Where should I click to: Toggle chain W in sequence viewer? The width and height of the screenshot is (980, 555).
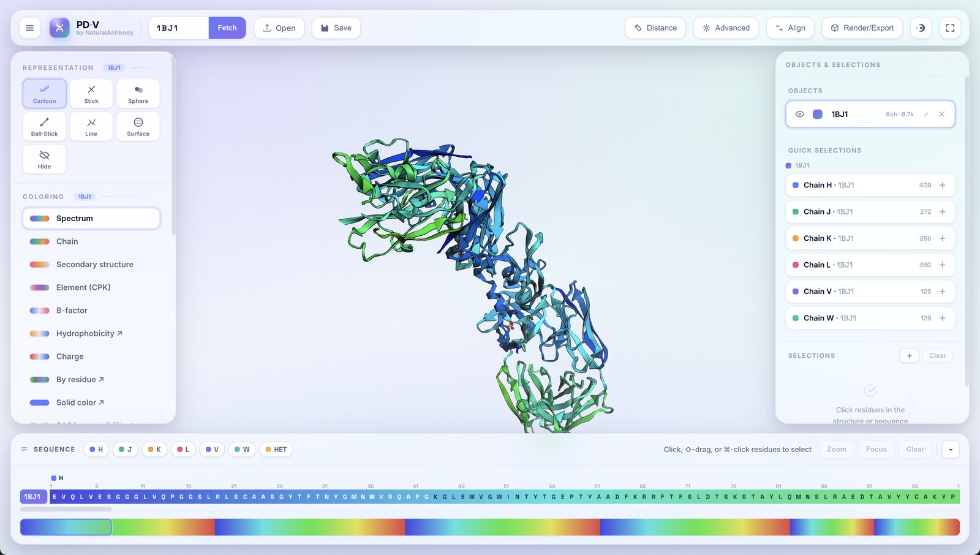[x=242, y=450]
